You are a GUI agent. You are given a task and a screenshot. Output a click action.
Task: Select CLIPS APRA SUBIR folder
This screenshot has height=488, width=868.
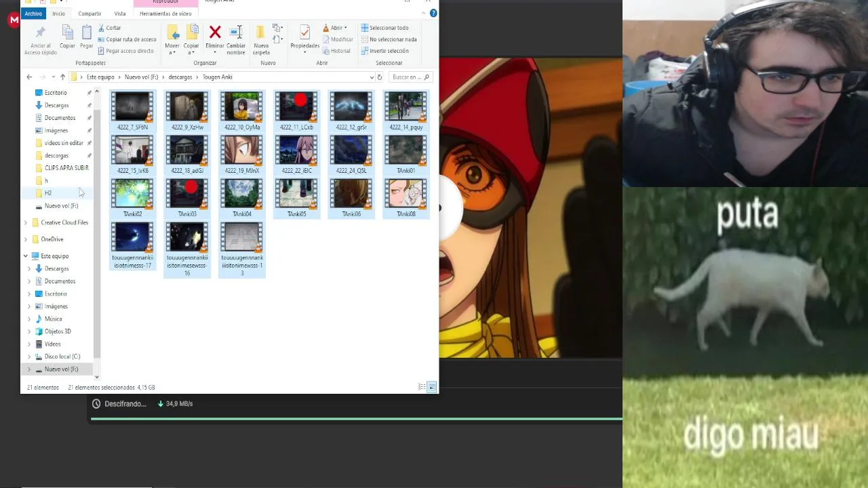coord(66,168)
